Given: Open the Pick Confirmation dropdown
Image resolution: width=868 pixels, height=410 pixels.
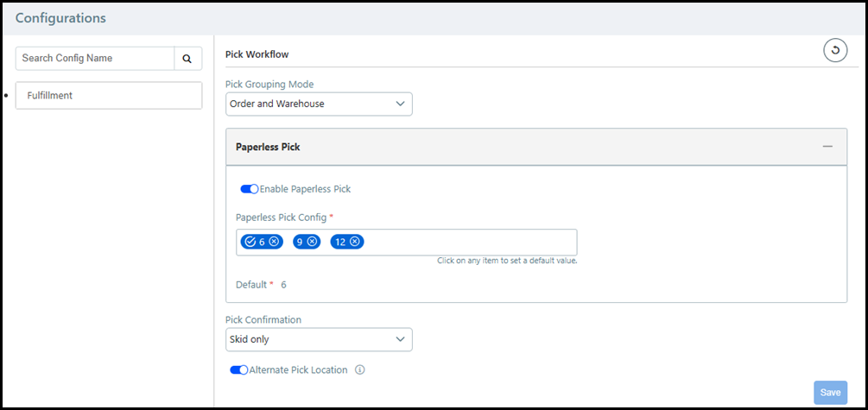Looking at the screenshot, I should pos(319,340).
